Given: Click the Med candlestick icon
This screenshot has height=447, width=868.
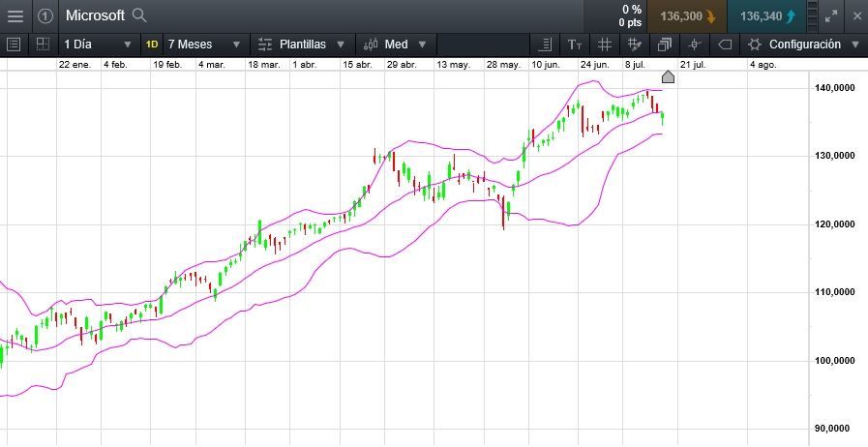Looking at the screenshot, I should click(371, 45).
